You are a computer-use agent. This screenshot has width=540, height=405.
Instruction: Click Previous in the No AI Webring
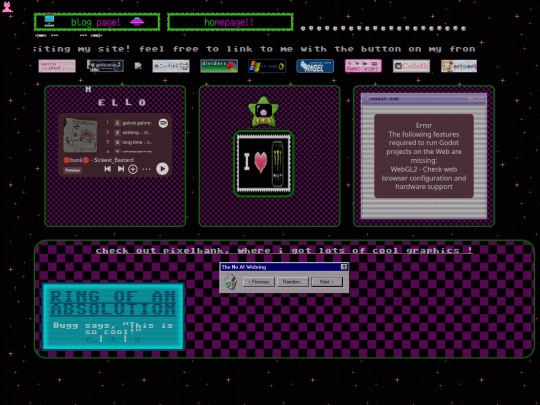[x=259, y=282]
